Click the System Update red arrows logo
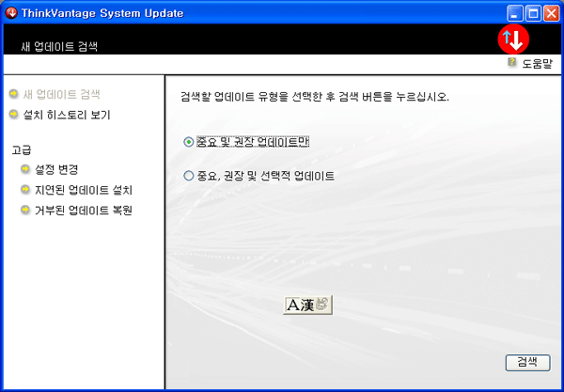This screenshot has width=564, height=392. [x=513, y=39]
